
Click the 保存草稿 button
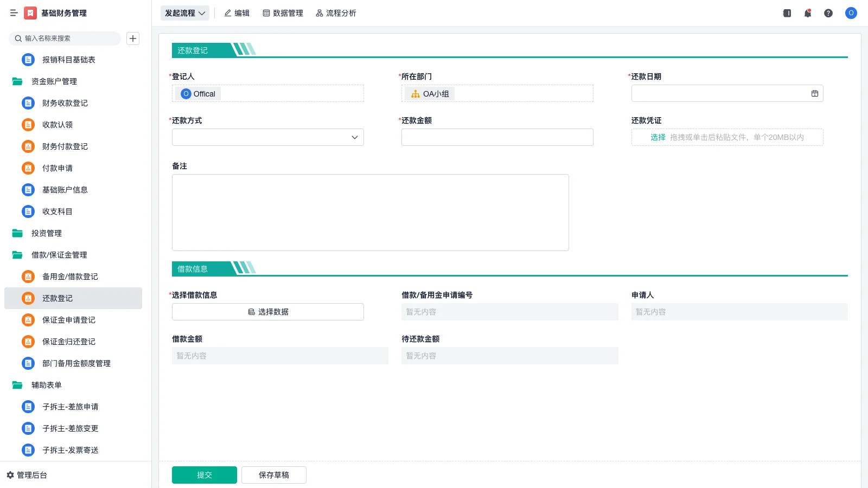tap(274, 475)
